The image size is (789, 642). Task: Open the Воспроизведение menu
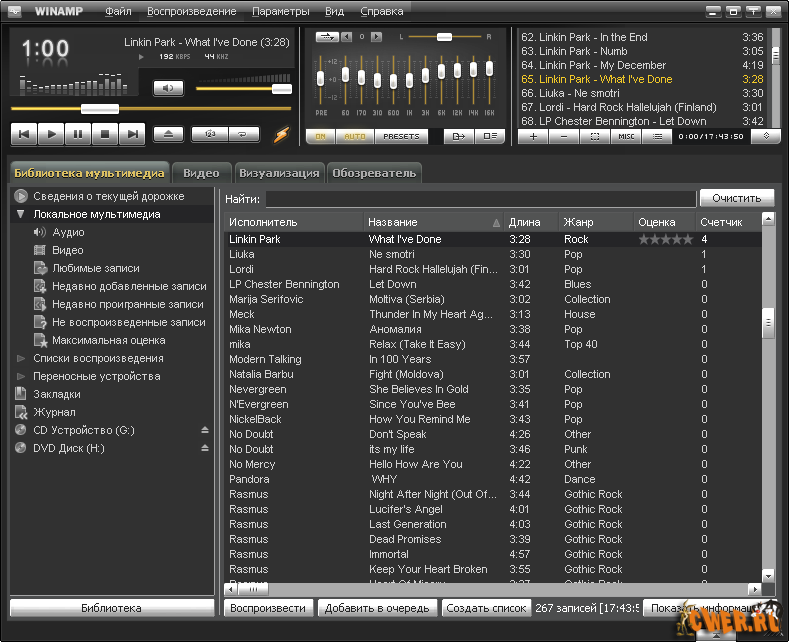191,12
